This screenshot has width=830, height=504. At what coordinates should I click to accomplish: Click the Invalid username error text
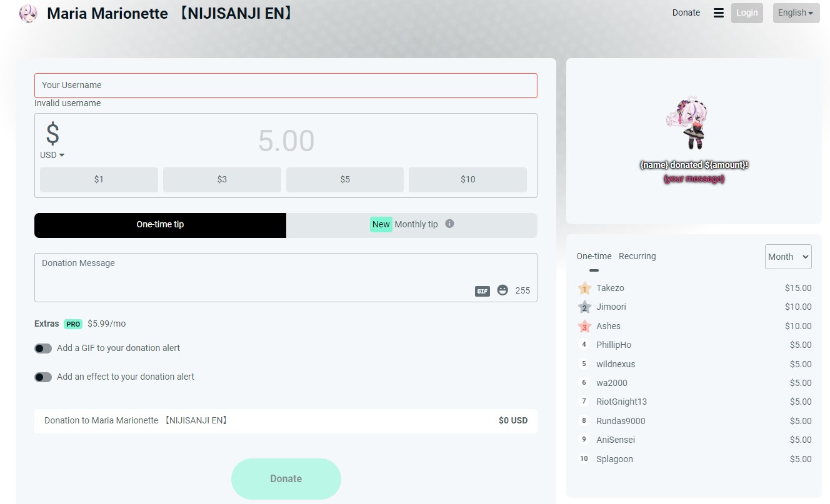[x=67, y=103]
